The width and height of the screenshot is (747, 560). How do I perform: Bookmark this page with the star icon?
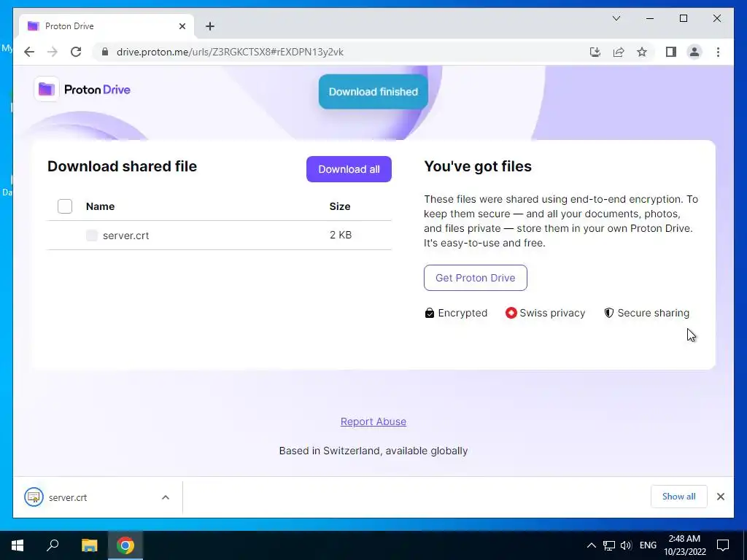coord(642,52)
